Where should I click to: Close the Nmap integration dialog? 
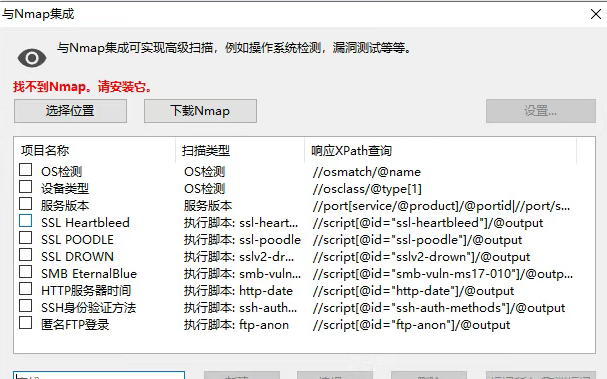596,14
